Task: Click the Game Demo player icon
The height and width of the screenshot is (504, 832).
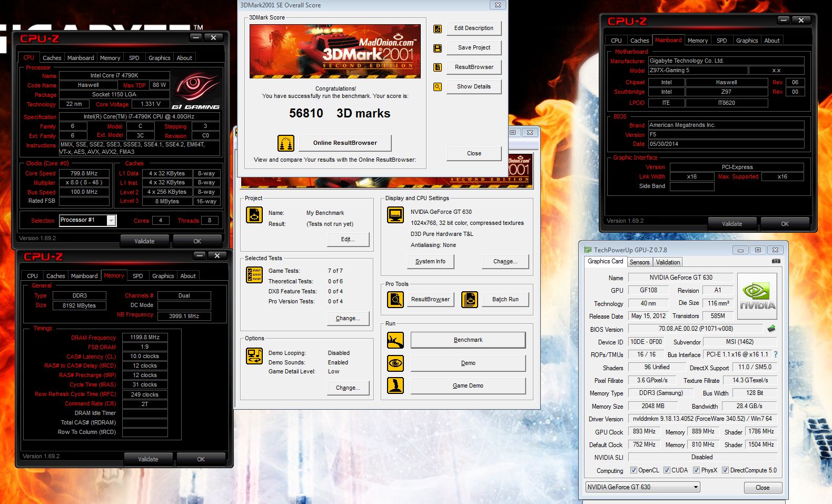Action: click(395, 386)
